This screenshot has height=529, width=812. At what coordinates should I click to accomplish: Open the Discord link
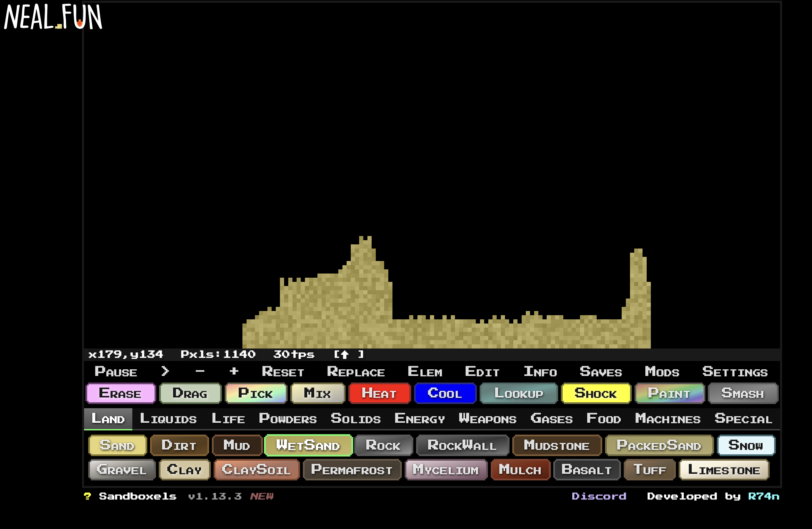pos(599,496)
